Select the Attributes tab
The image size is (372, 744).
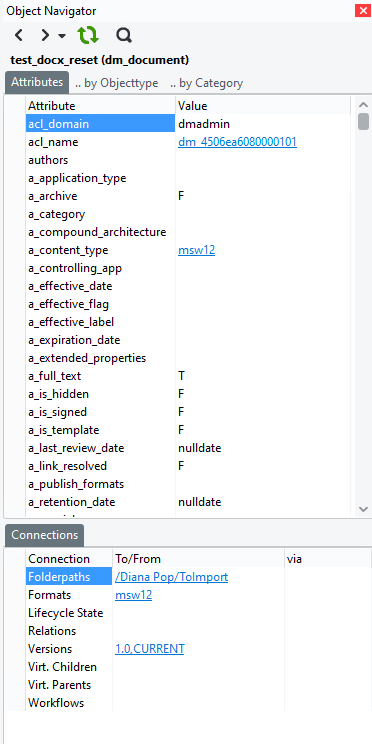point(37,82)
